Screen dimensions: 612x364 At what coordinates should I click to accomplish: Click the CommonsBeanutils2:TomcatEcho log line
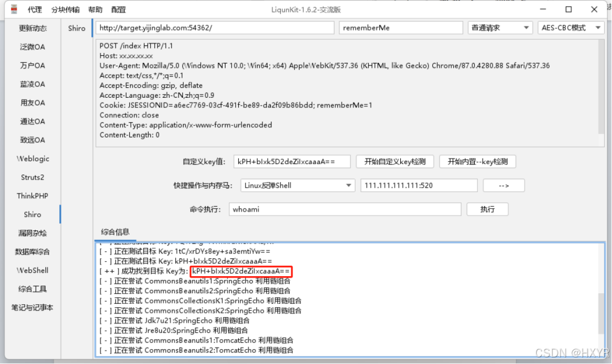196,350
